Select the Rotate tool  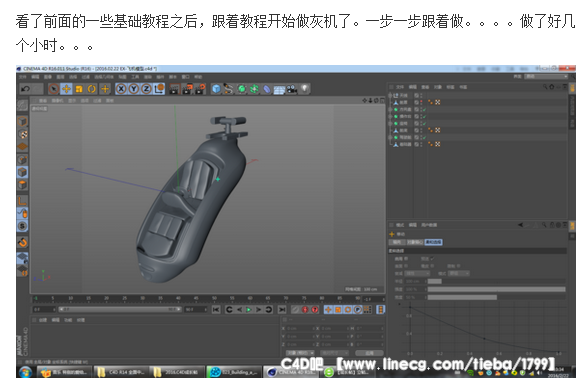point(92,89)
